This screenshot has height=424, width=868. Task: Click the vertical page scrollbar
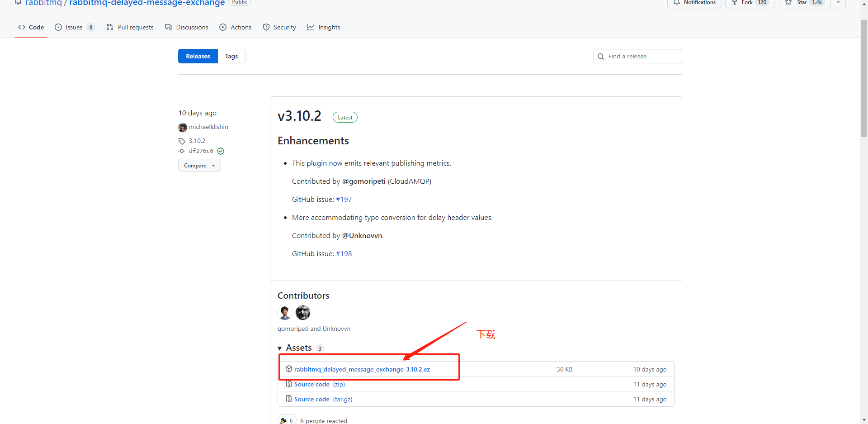(x=864, y=78)
